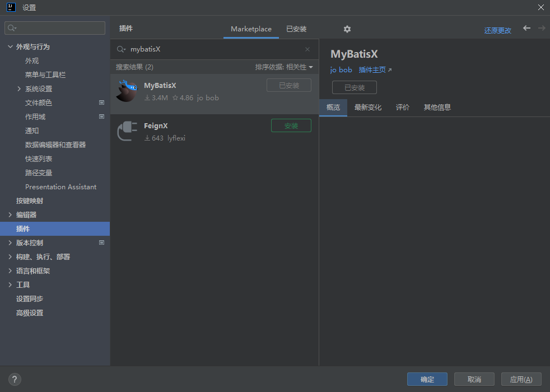Select Presentation Assistant in the tree
Viewport: 550px width, 392px height.
pos(60,187)
